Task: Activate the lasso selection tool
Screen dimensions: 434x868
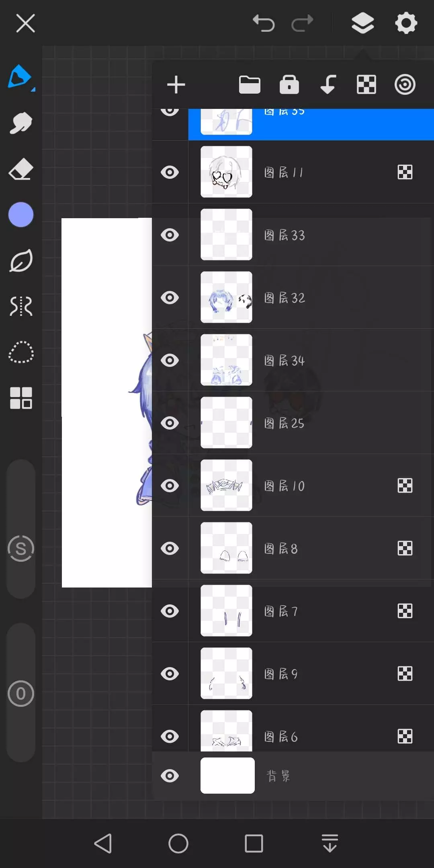Action: (x=21, y=352)
